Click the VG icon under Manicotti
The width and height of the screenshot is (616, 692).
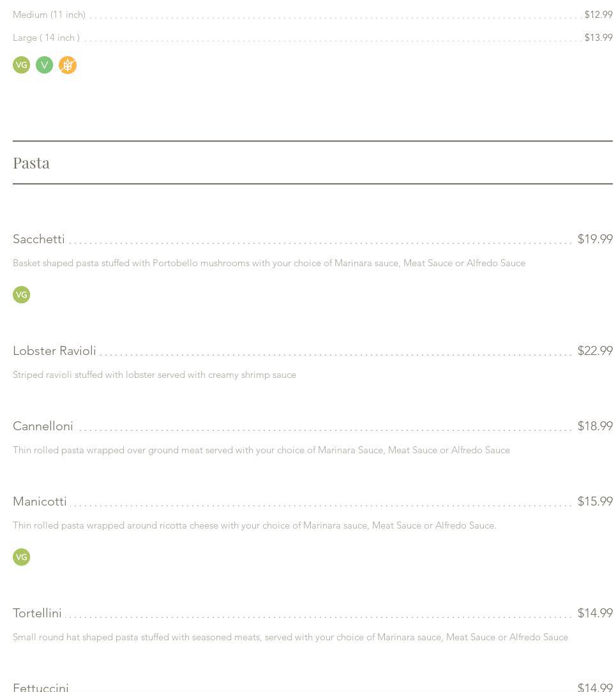tap(22, 557)
